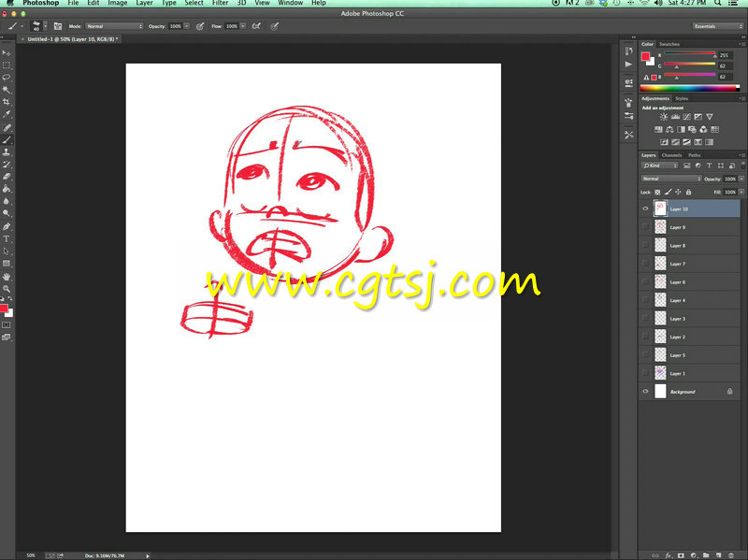Add a Levels adjustment
The height and width of the screenshot is (560, 748).
click(675, 117)
